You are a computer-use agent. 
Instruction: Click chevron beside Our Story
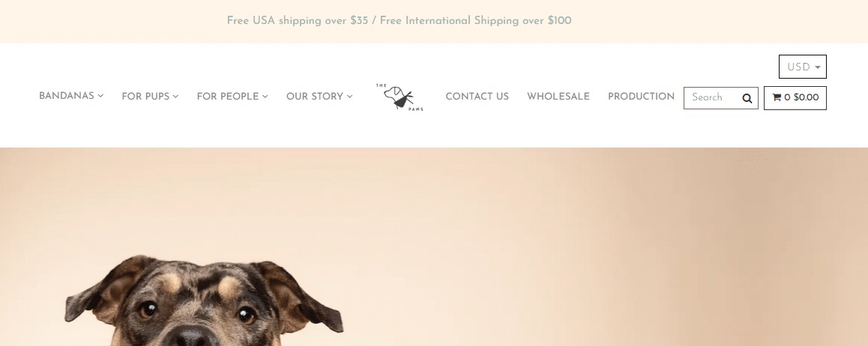(350, 96)
